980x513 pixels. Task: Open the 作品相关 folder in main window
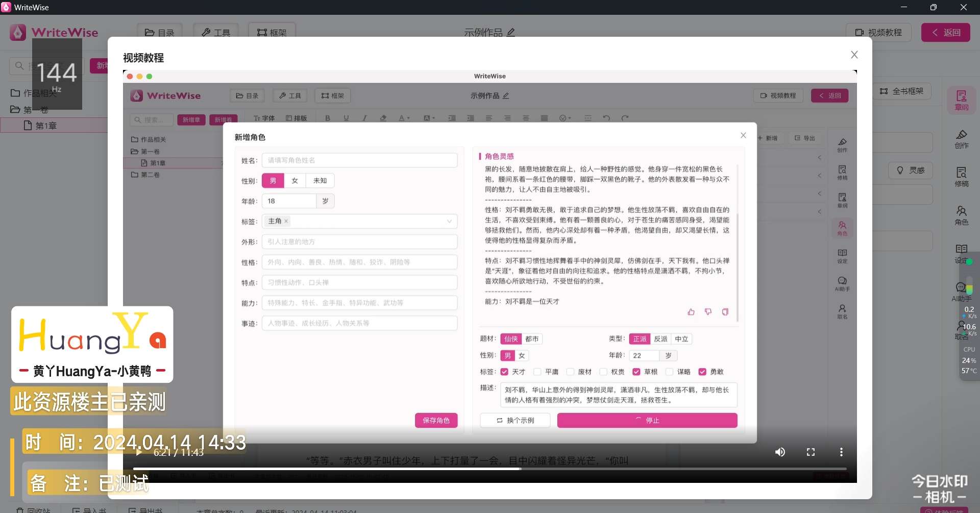coord(34,93)
